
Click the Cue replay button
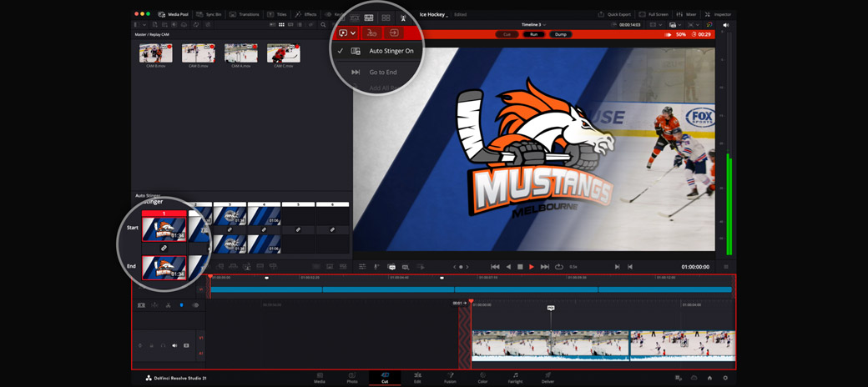[x=507, y=34]
